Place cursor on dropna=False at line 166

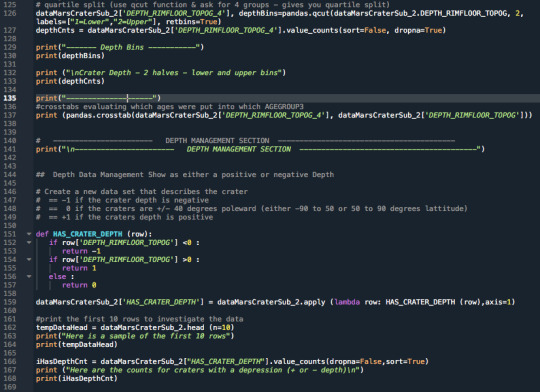(x=355, y=362)
